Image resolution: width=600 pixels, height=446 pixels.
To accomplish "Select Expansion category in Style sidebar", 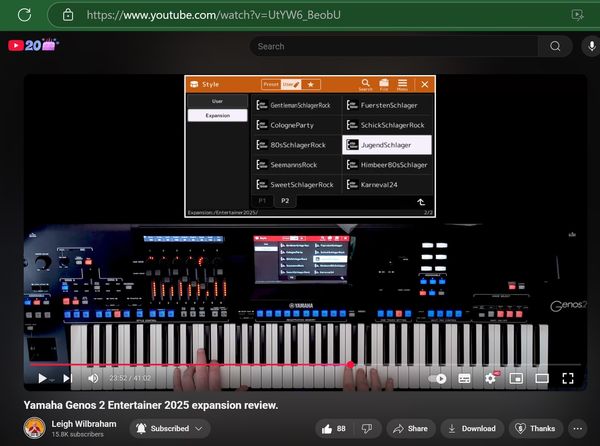I will pos(217,115).
